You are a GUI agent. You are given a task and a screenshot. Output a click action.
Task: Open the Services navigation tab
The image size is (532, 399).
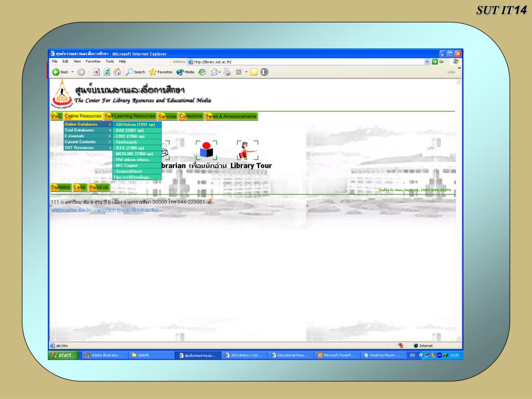click(x=168, y=116)
